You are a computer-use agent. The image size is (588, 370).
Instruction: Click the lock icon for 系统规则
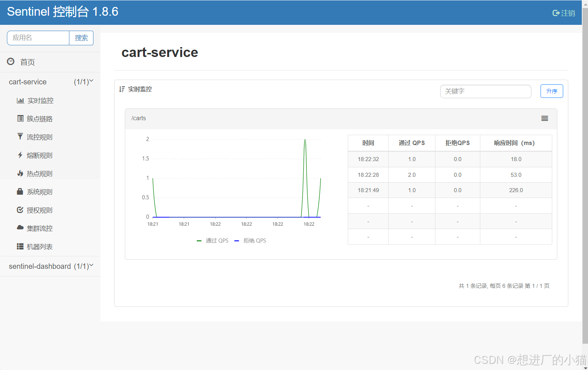20,191
